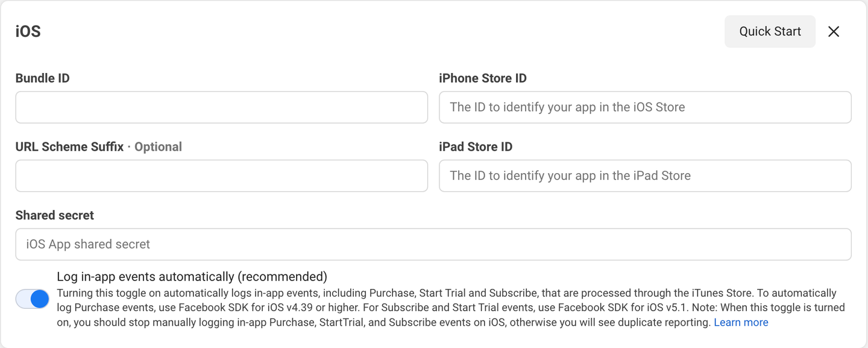Select the URL Scheme Suffix input box

point(221,176)
